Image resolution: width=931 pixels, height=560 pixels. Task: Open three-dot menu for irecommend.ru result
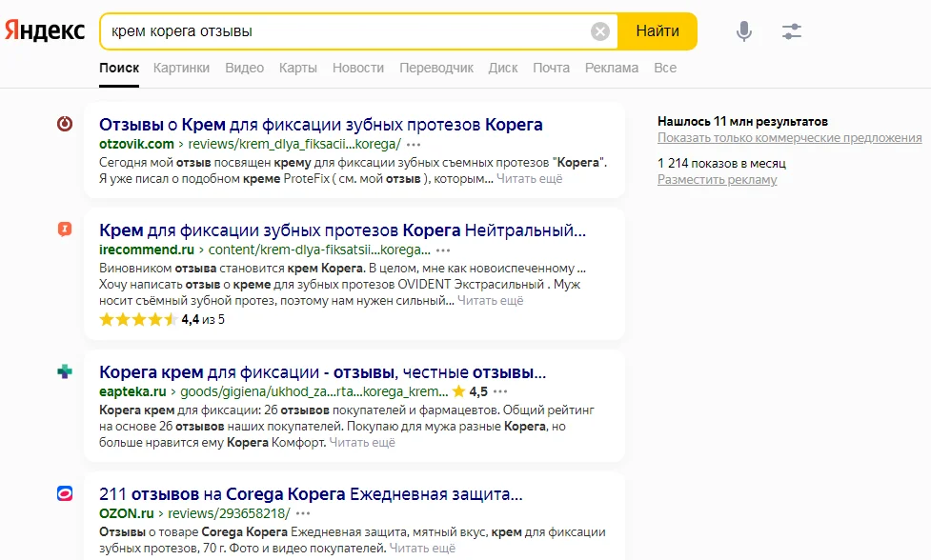pos(443,250)
